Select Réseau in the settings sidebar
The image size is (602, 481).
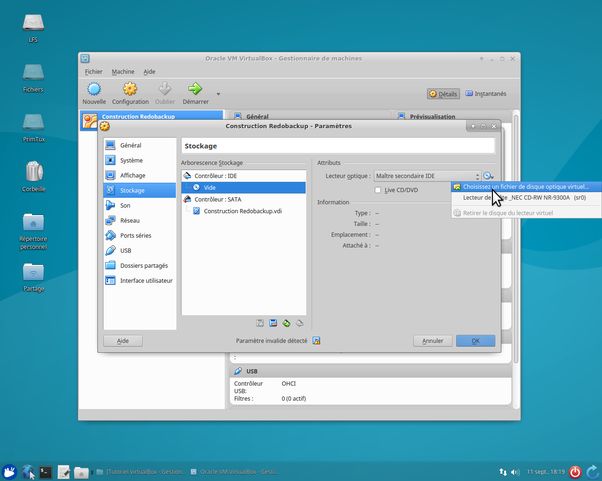pos(140,220)
